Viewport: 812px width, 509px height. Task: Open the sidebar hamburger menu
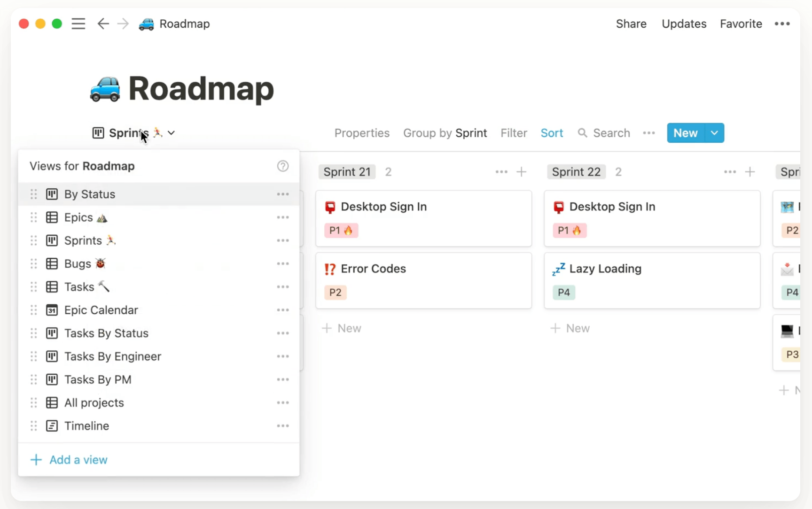[78, 24]
